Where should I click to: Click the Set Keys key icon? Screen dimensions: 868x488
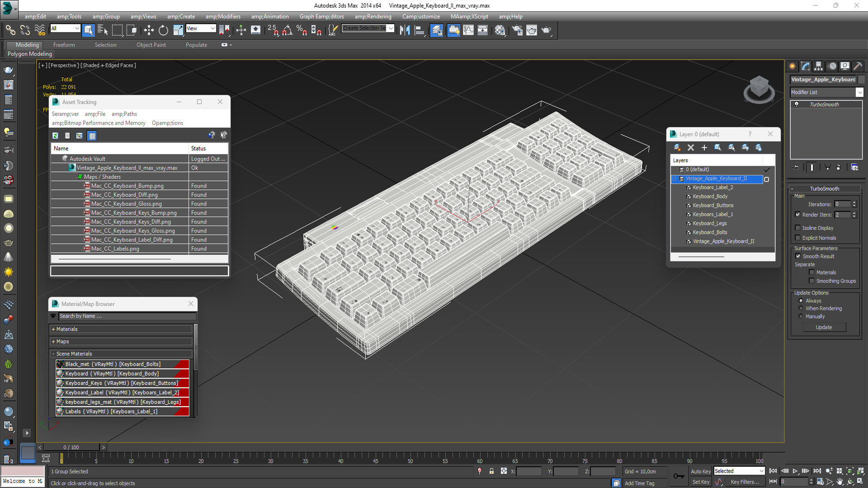[679, 476]
